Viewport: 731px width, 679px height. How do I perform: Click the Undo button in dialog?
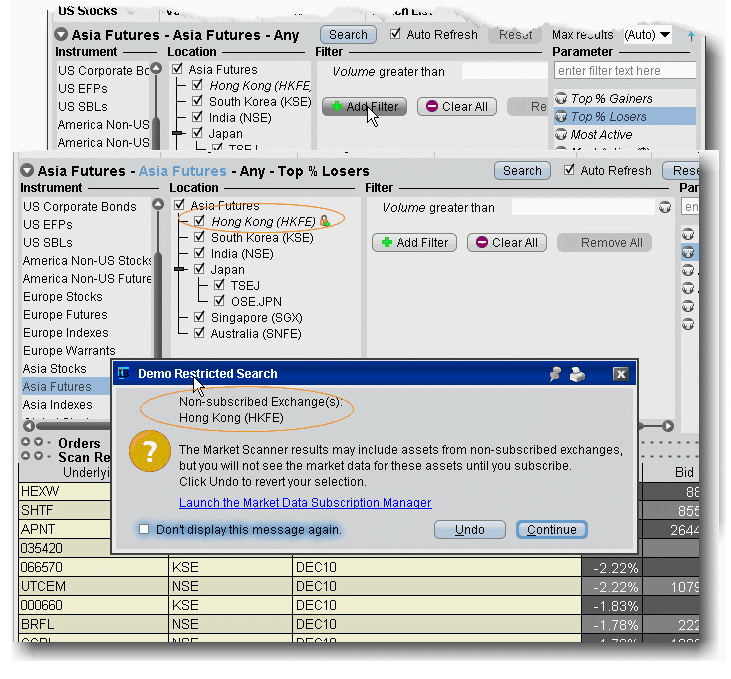pyautogui.click(x=469, y=530)
